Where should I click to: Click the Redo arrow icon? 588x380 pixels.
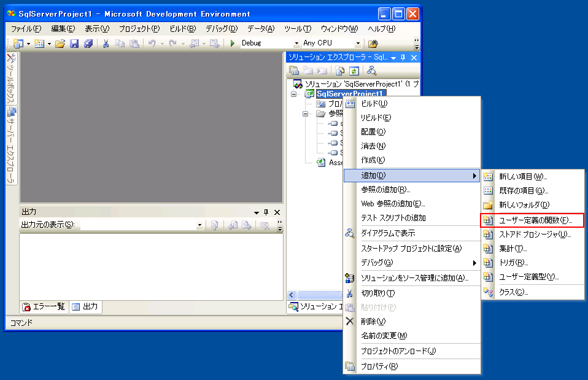coord(172,44)
